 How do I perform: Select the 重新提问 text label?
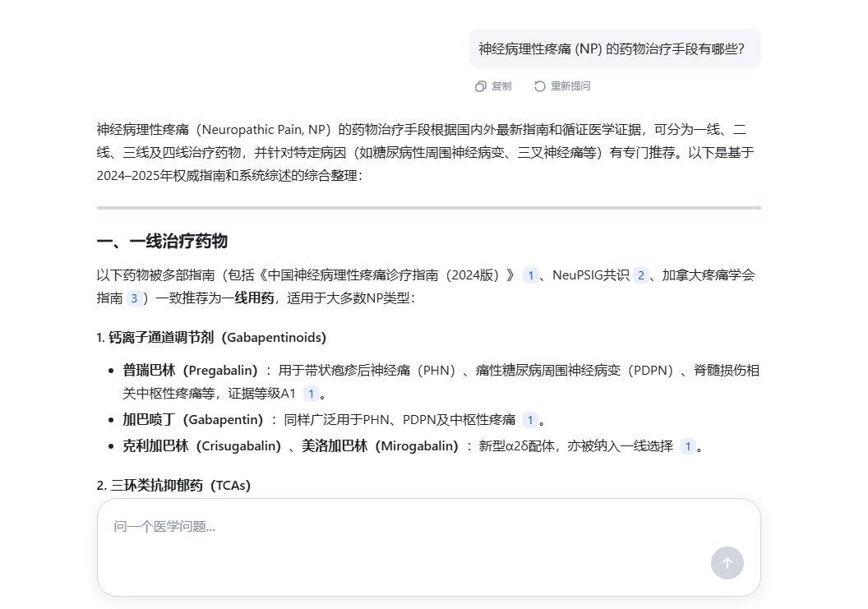570,86
